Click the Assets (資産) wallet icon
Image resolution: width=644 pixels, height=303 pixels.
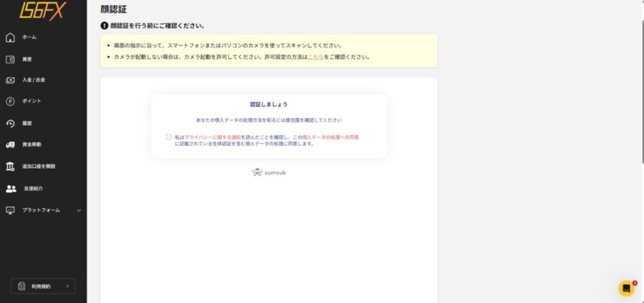point(10,59)
